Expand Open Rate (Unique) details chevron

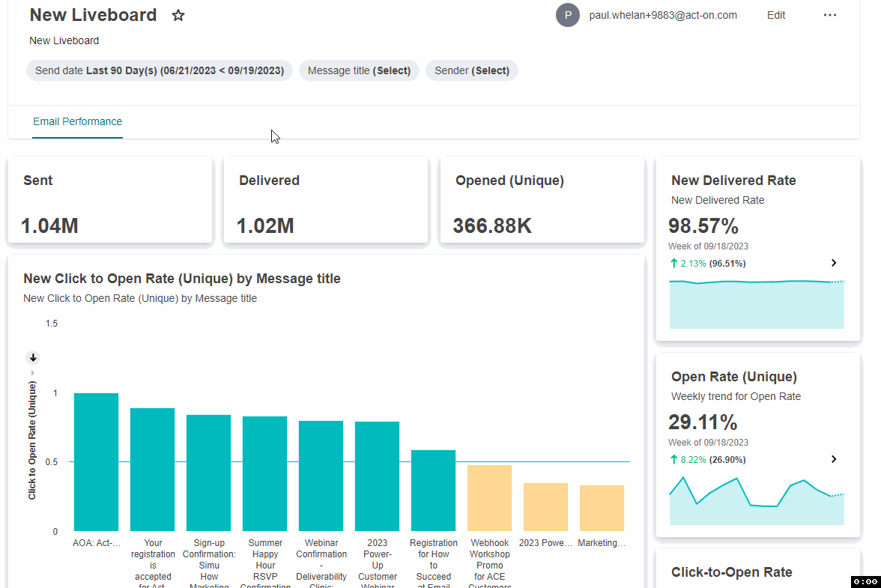834,459
